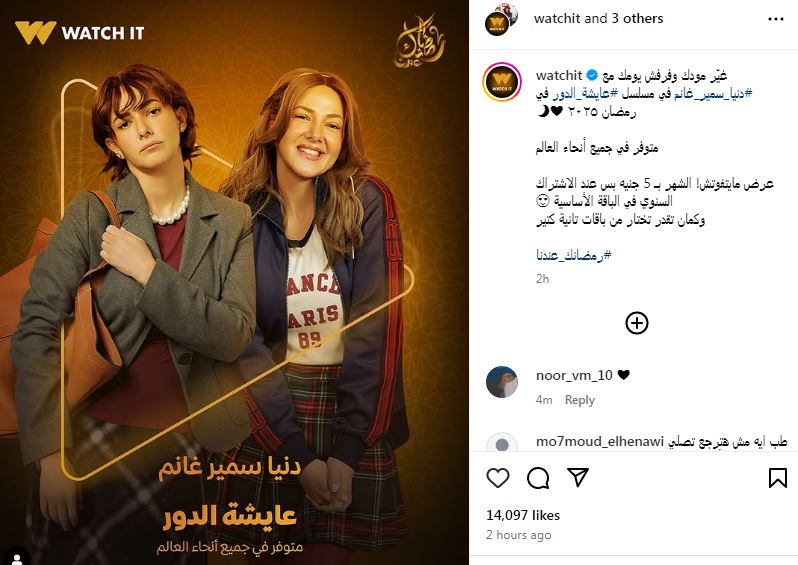
Task: Open noor_vm_10 profile avatar
Action: pos(502,382)
